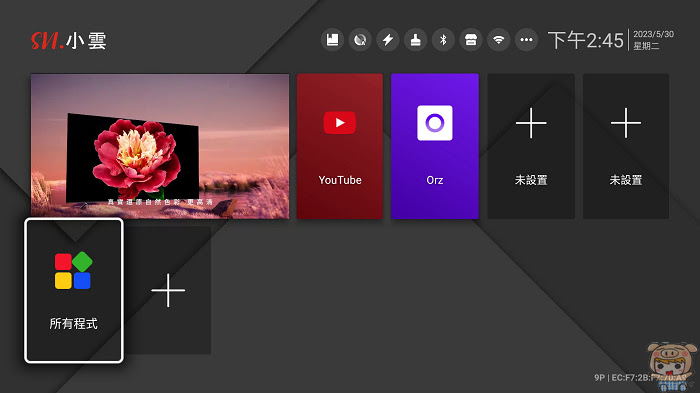The width and height of the screenshot is (700, 393).
Task: Open Bluetooth settings icon
Action: click(443, 40)
